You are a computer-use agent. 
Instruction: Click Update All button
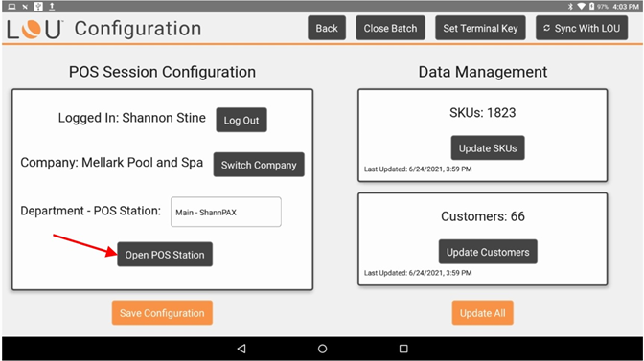tap(483, 313)
